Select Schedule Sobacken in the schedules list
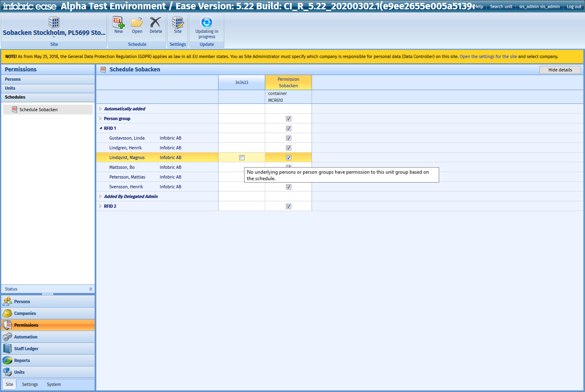This screenshot has height=392, width=585. (x=48, y=110)
